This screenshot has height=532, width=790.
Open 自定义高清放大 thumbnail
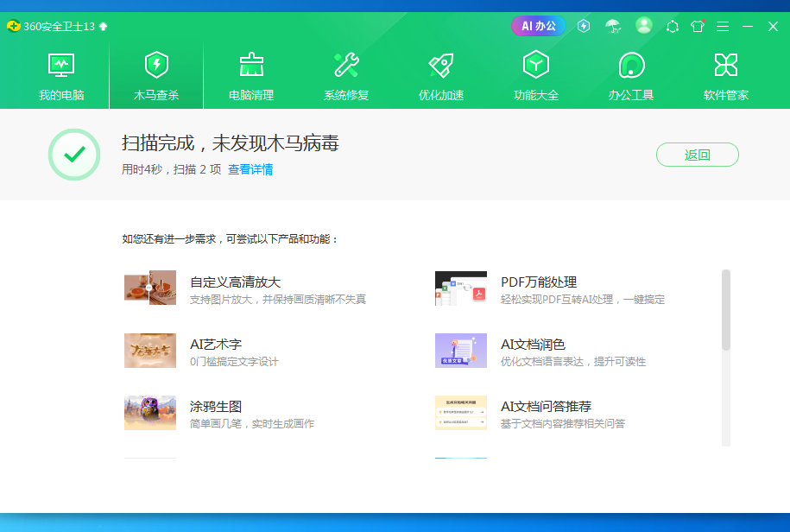pyautogui.click(x=150, y=288)
